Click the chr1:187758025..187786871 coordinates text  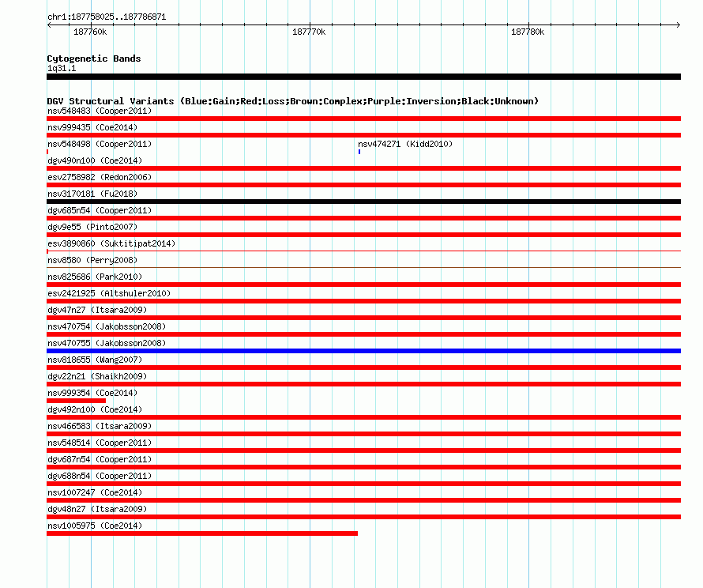click(107, 17)
